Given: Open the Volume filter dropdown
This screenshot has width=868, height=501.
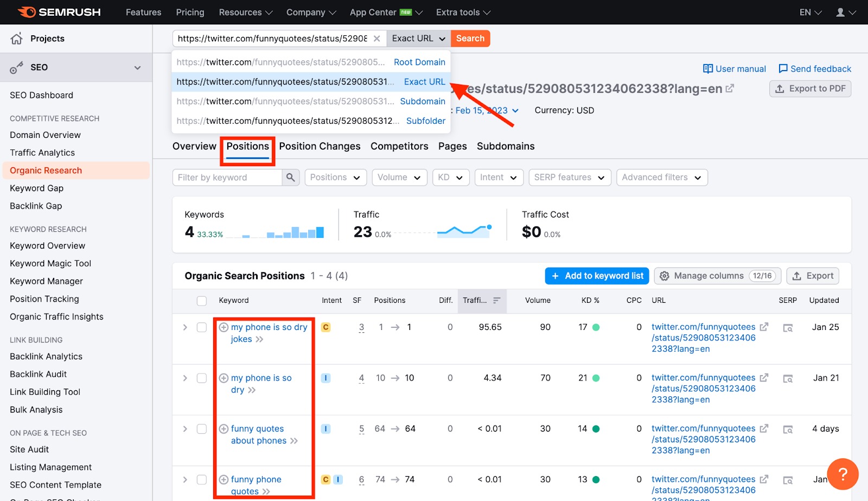Looking at the screenshot, I should coord(399,177).
